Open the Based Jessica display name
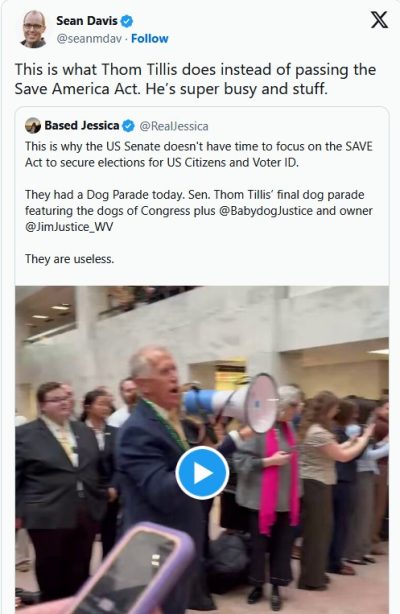 tap(81, 125)
